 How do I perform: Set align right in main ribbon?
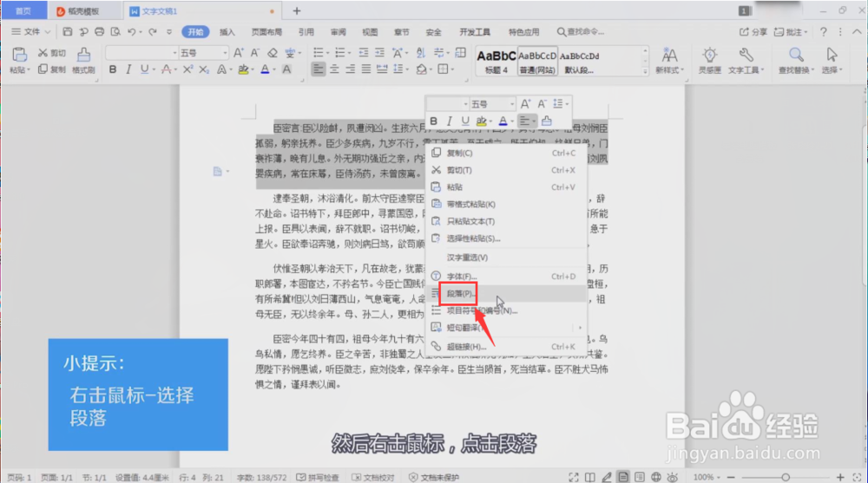[350, 69]
